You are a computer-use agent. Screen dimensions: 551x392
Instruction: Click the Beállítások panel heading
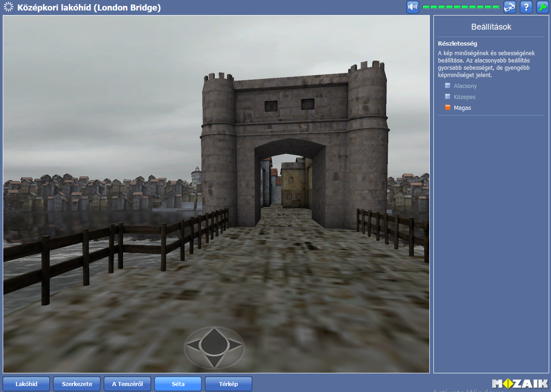click(x=491, y=27)
